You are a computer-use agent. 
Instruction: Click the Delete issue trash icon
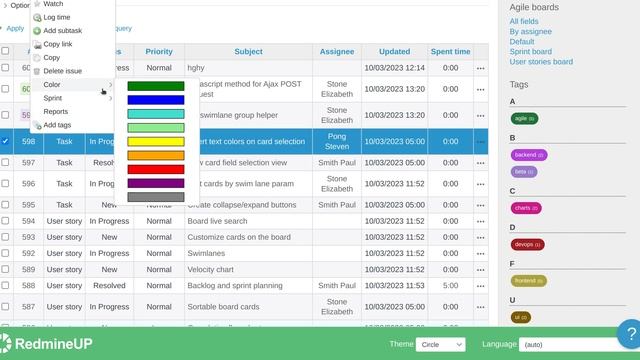[x=37, y=71]
